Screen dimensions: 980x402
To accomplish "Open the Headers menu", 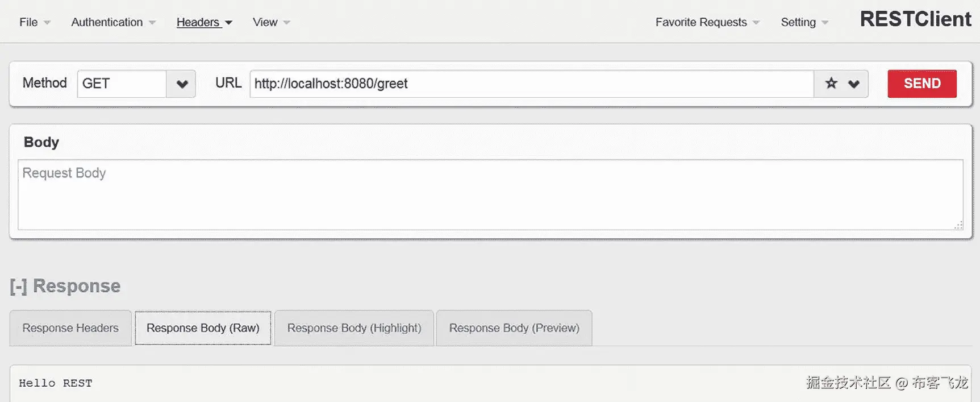I will (204, 22).
